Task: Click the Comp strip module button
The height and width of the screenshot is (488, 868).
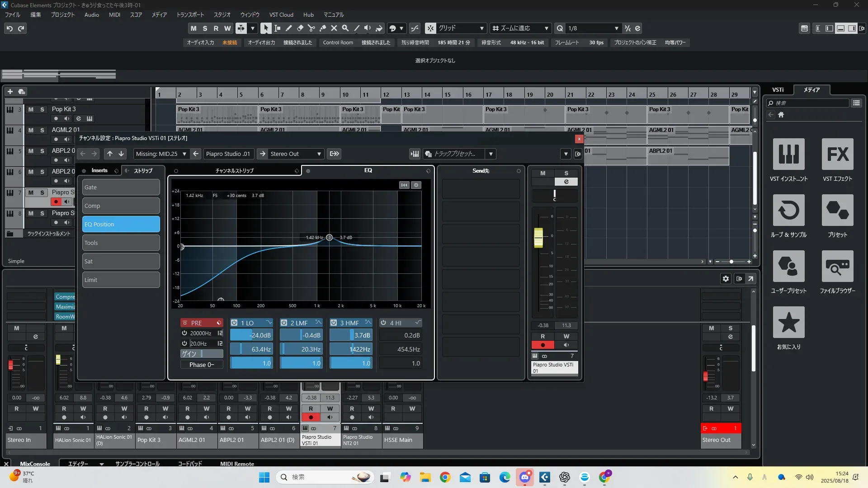Action: coord(121,206)
